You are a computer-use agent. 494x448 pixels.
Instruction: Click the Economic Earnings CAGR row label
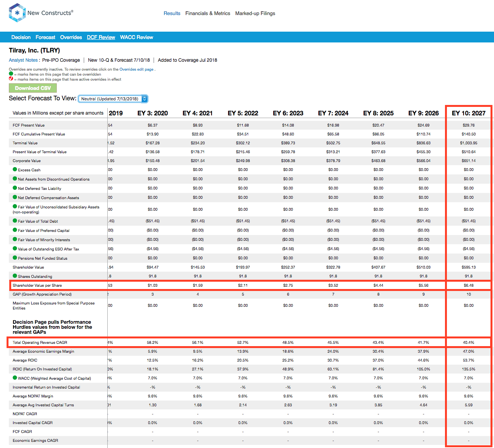[35, 440]
